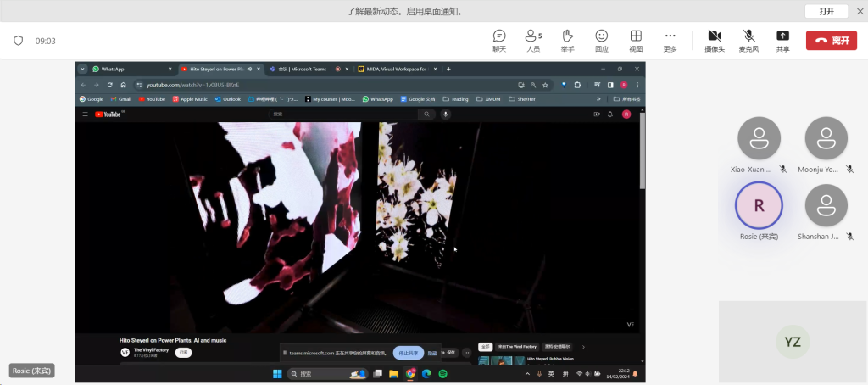Open the Outlook bookmark

[227, 99]
